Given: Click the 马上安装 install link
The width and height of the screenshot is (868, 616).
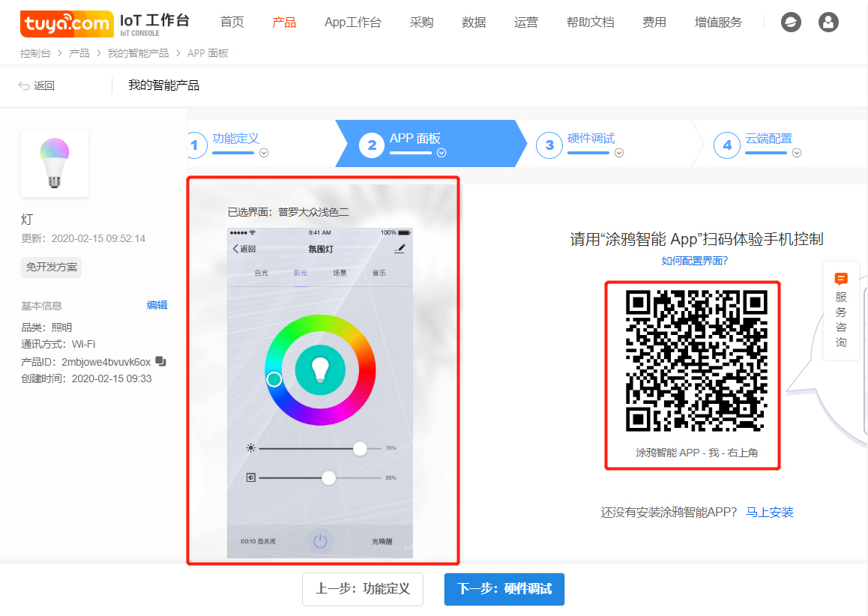Looking at the screenshot, I should pyautogui.click(x=769, y=512).
